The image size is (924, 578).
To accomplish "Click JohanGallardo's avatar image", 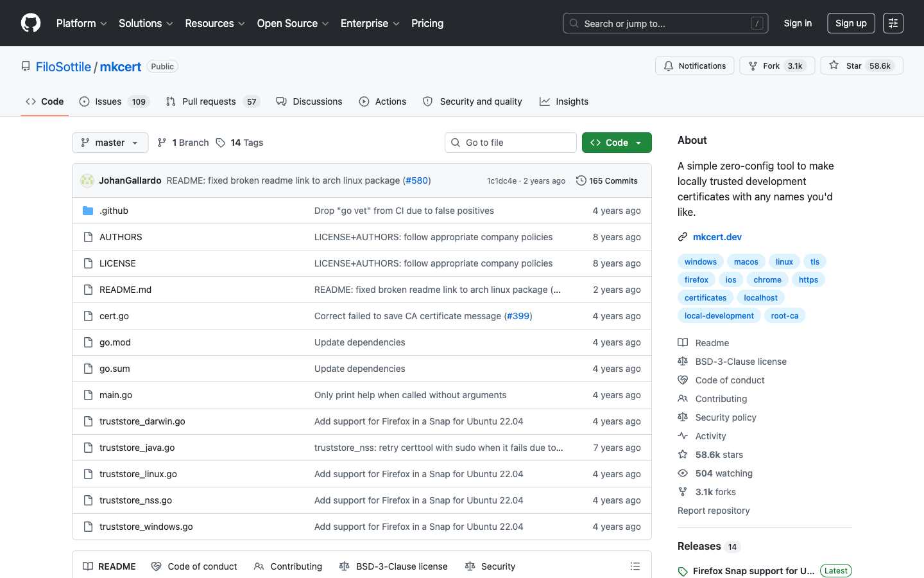I will coord(87,181).
